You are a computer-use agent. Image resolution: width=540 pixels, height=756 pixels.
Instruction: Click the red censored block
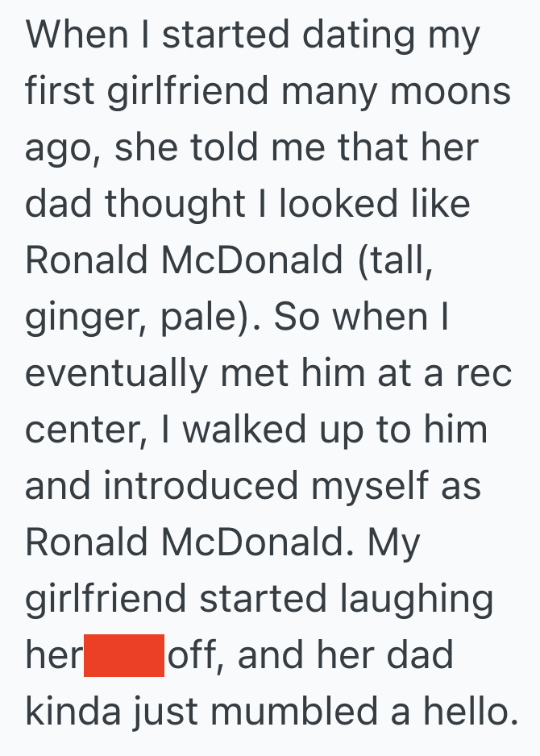(x=124, y=655)
